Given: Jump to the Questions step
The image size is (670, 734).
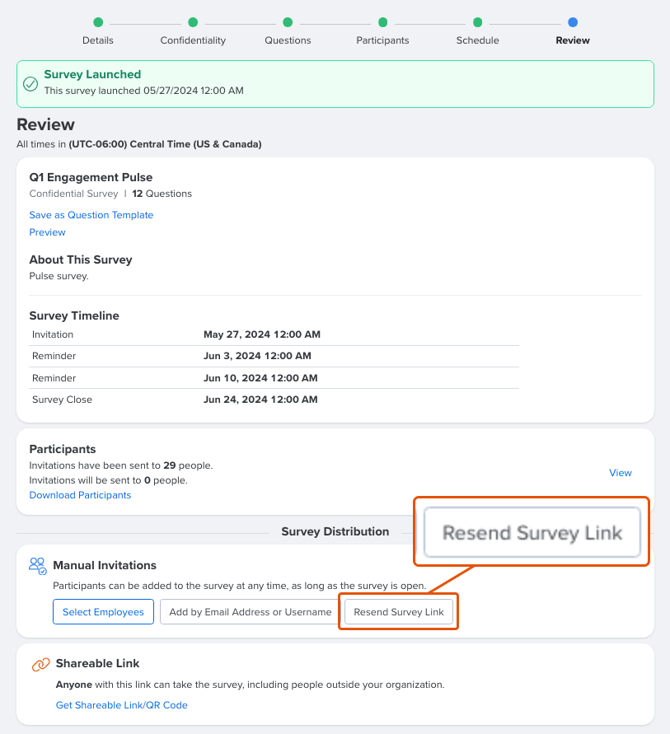Looking at the screenshot, I should coord(288,22).
